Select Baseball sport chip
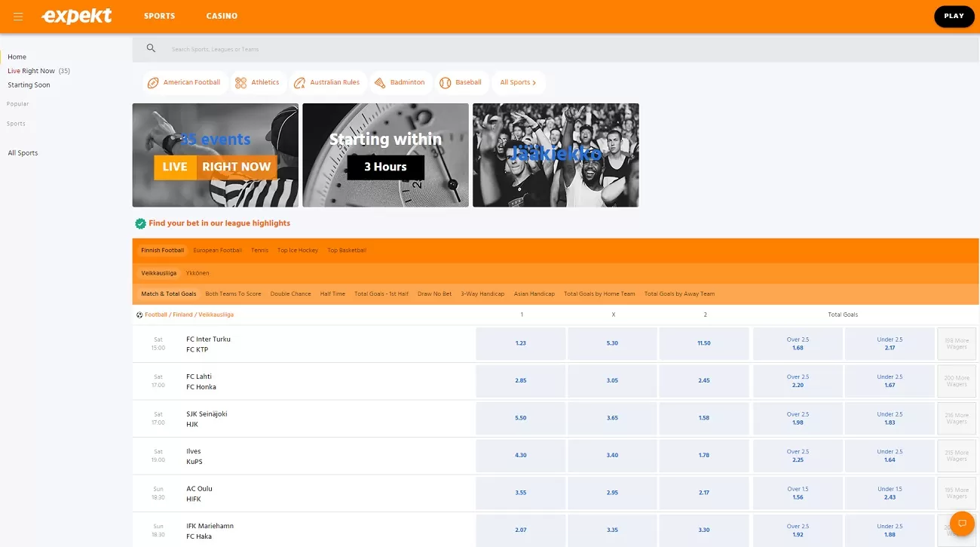This screenshot has width=980, height=547. tap(461, 82)
